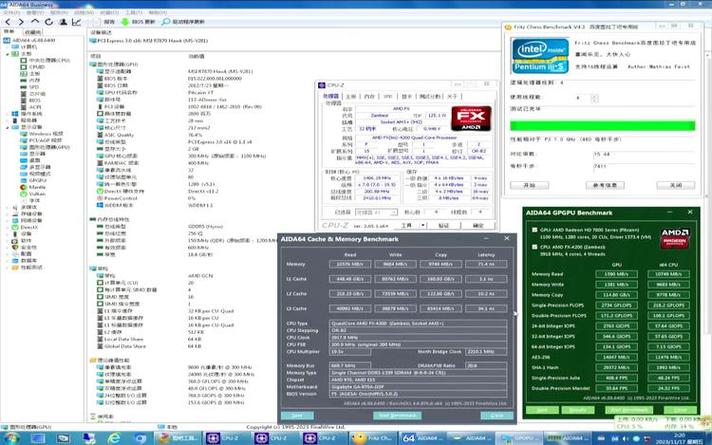This screenshot has height=445, width=712.
Task: Switch to GPGPU taskbar item
Action: (520, 438)
